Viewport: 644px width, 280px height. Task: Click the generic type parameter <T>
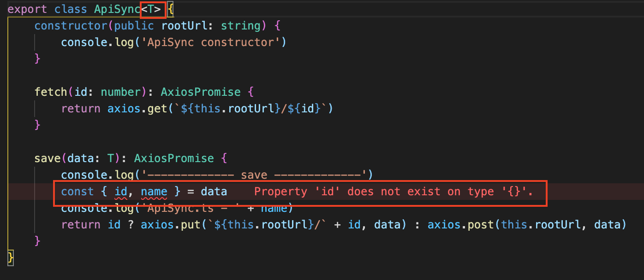tap(151, 9)
